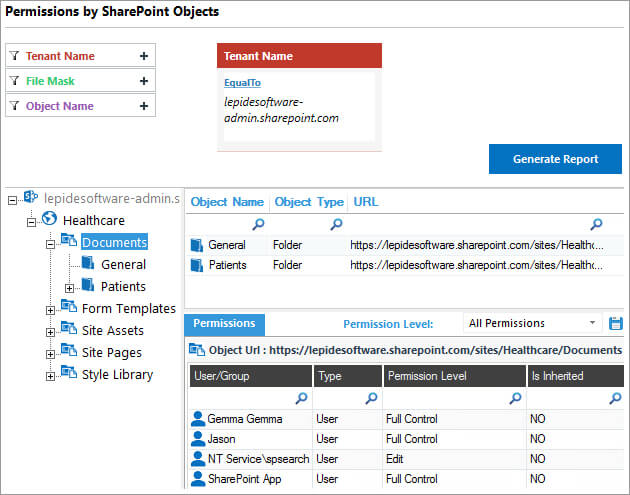The image size is (630, 495).
Task: Search User/Group column with magnifier icon
Action: point(301,398)
